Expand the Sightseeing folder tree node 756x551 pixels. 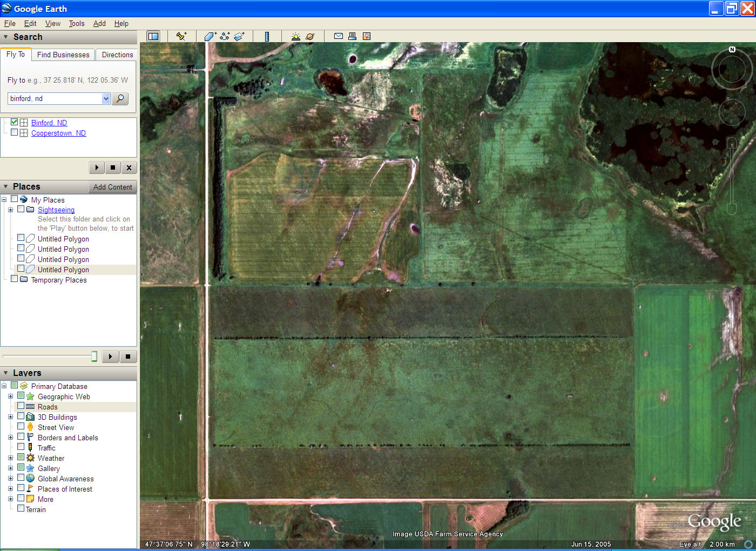click(x=10, y=210)
